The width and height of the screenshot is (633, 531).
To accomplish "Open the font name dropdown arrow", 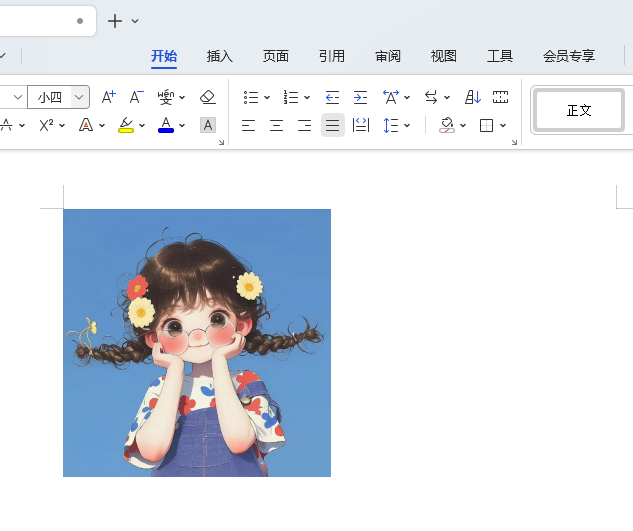I will [x=17, y=97].
